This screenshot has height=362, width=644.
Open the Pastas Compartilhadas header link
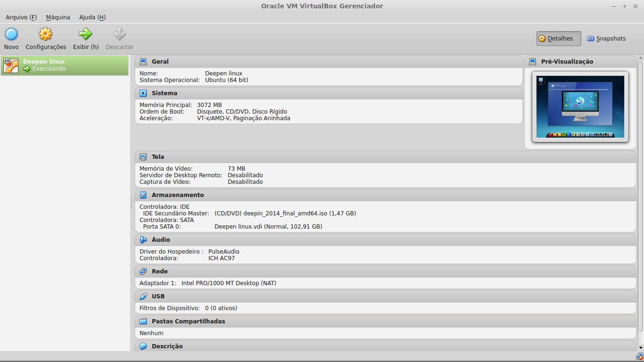pyautogui.click(x=189, y=321)
